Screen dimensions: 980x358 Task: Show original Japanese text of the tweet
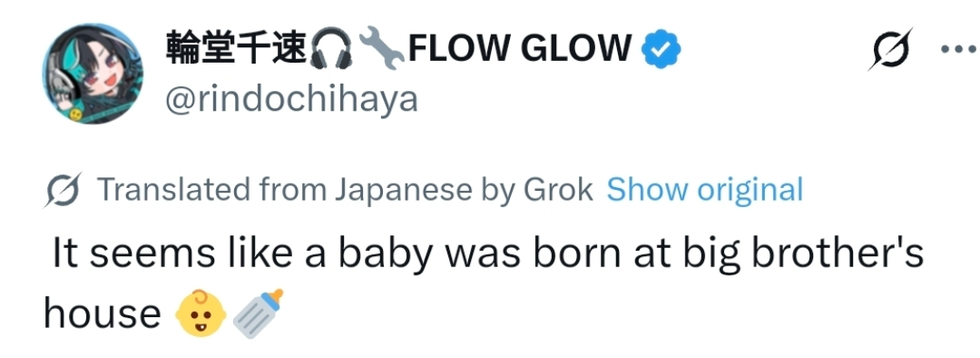pyautogui.click(x=704, y=190)
